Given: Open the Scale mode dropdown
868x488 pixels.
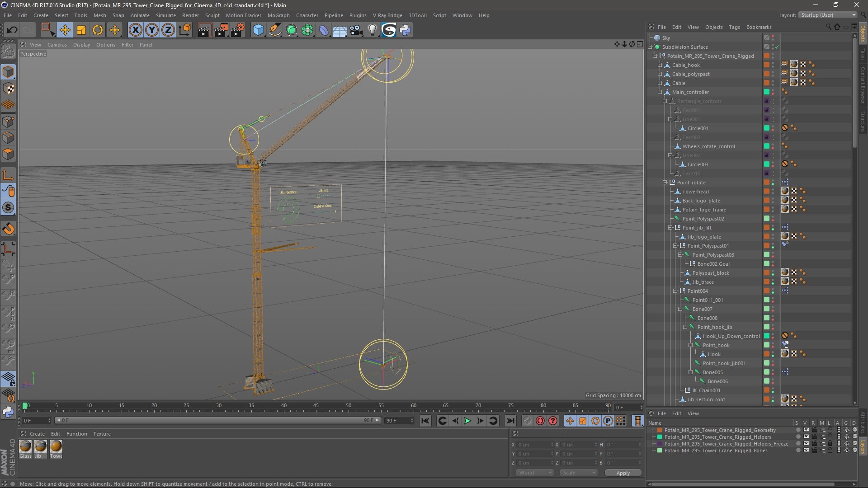Looking at the screenshot, I should 578,473.
